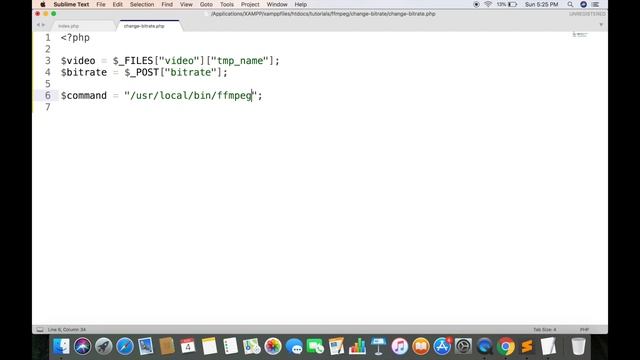Open Photos from the dock
640x360 pixels.
click(x=273, y=347)
